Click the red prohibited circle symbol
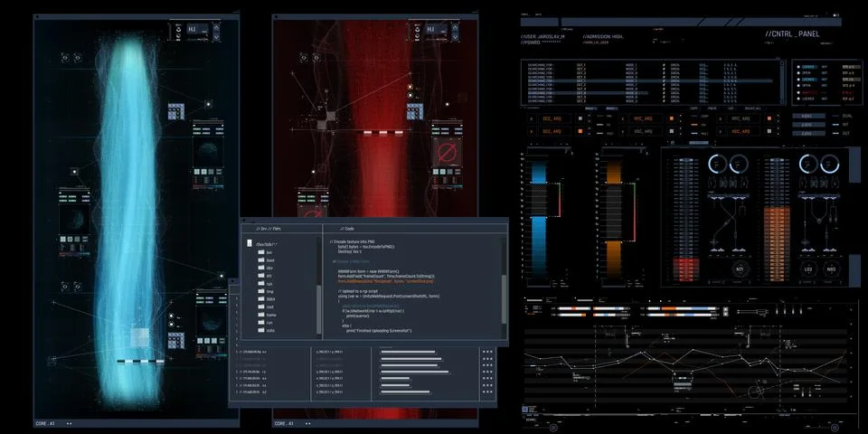Screen dimensions: 868x434 (x=444, y=151)
